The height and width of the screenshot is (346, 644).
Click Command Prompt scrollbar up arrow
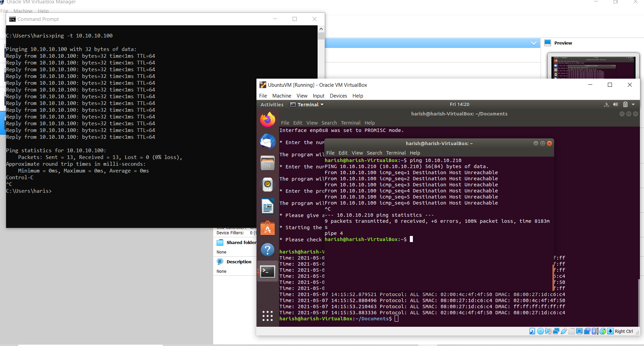(x=321, y=29)
